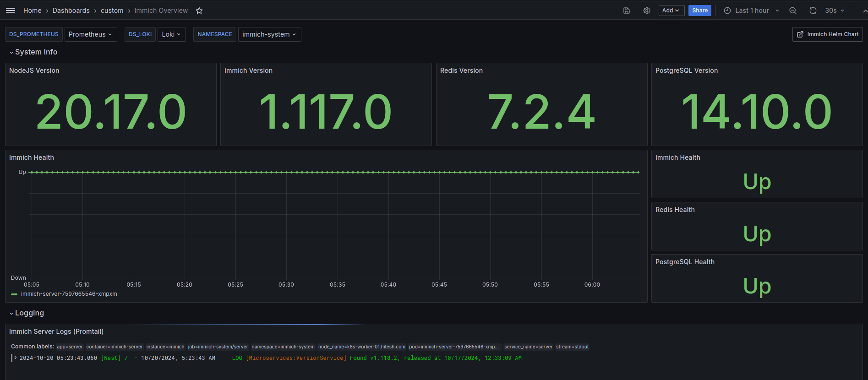Navigate to custom folder breadcrumb
Screen dimensions: 868x380
pos(112,11)
